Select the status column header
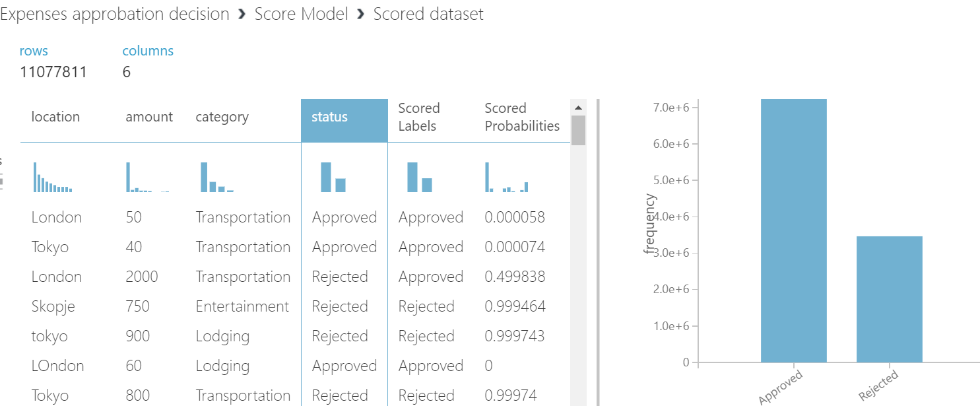Viewport: 980px width, 406px height. (x=344, y=118)
